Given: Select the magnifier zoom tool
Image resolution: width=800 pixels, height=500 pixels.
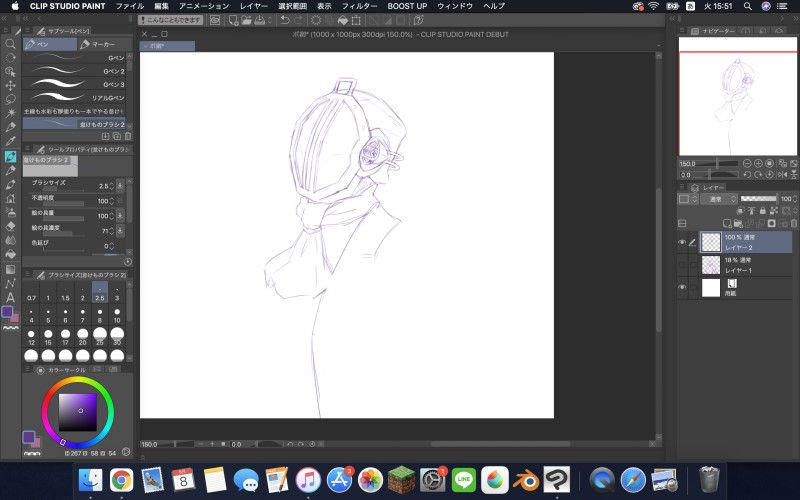Looking at the screenshot, I should click(x=10, y=44).
